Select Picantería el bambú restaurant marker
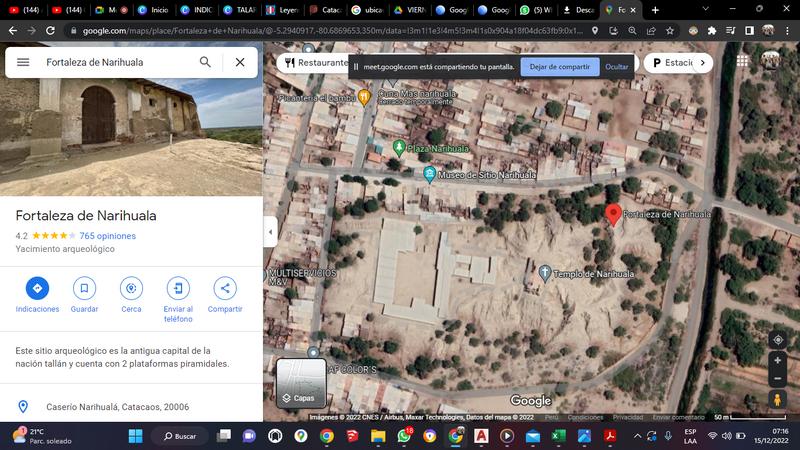Screen dimensions: 800x450 pyautogui.click(x=364, y=97)
